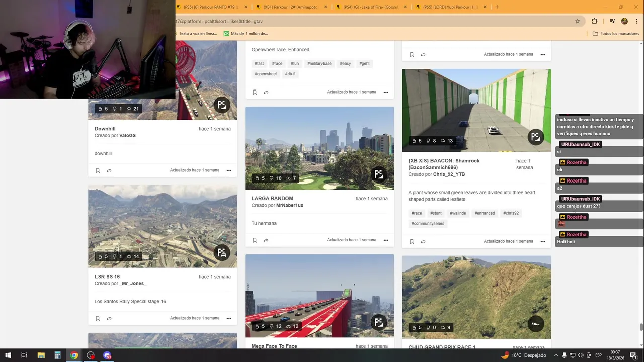Open creator _Mr_Jones_ profile
Viewport: 644px width, 362px height.
click(x=133, y=284)
